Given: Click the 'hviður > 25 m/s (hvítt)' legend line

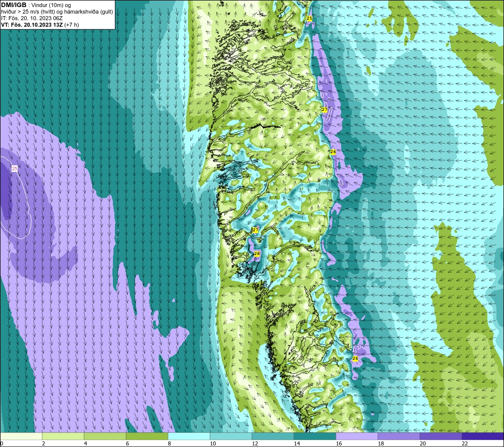Looking at the screenshot, I should [x=57, y=12].
